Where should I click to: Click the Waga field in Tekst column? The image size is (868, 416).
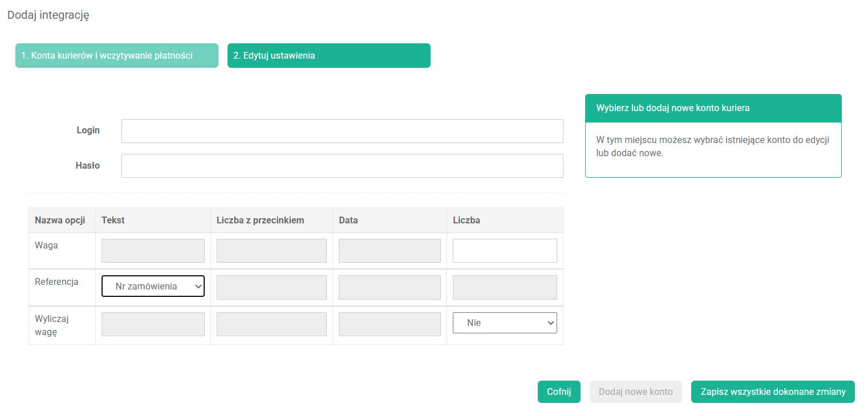tap(153, 251)
